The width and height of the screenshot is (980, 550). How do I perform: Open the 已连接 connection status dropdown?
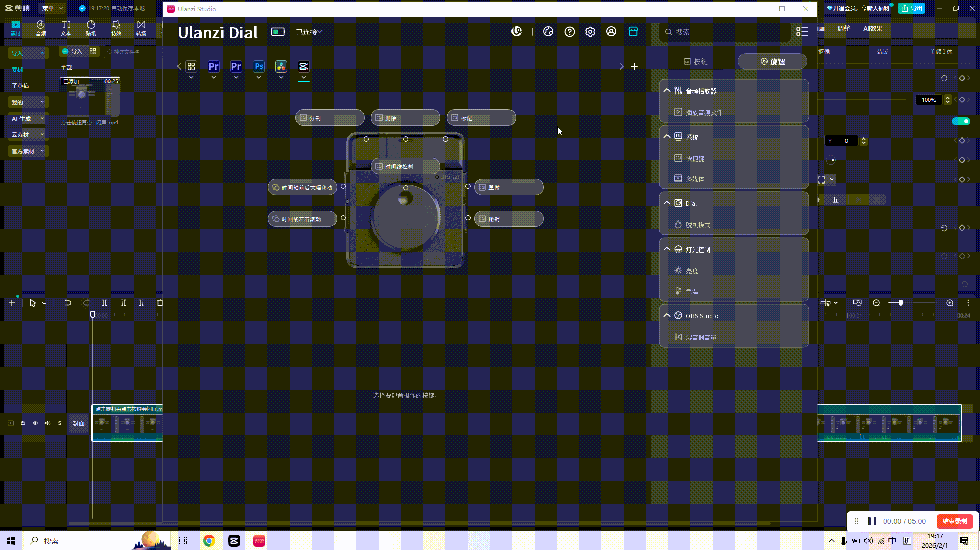pyautogui.click(x=308, y=31)
